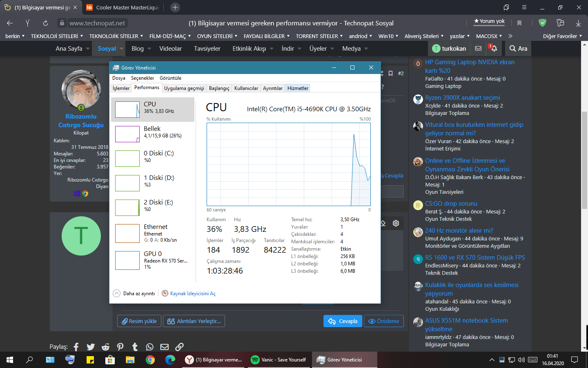Open the Dosya menu in Task Manager
This screenshot has width=588, height=368.
click(119, 78)
